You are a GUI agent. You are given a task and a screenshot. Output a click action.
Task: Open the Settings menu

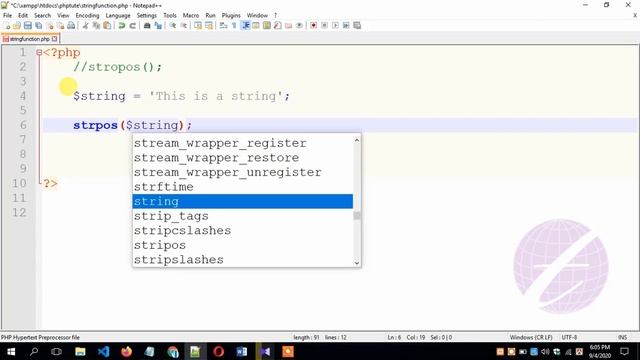coord(147,16)
